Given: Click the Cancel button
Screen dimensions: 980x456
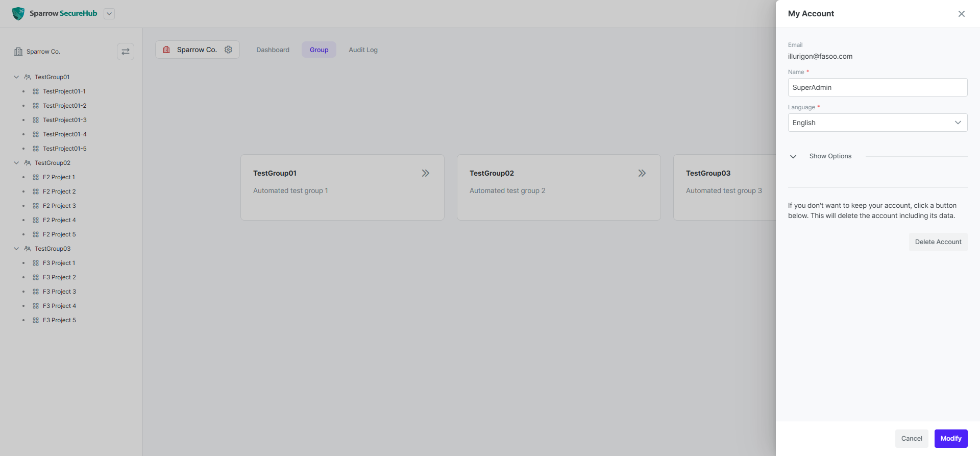Looking at the screenshot, I should [912, 439].
